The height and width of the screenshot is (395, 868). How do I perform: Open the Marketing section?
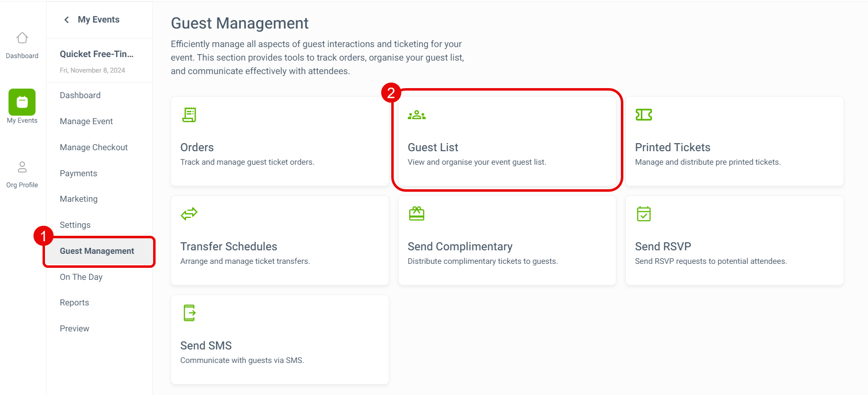pos(79,199)
